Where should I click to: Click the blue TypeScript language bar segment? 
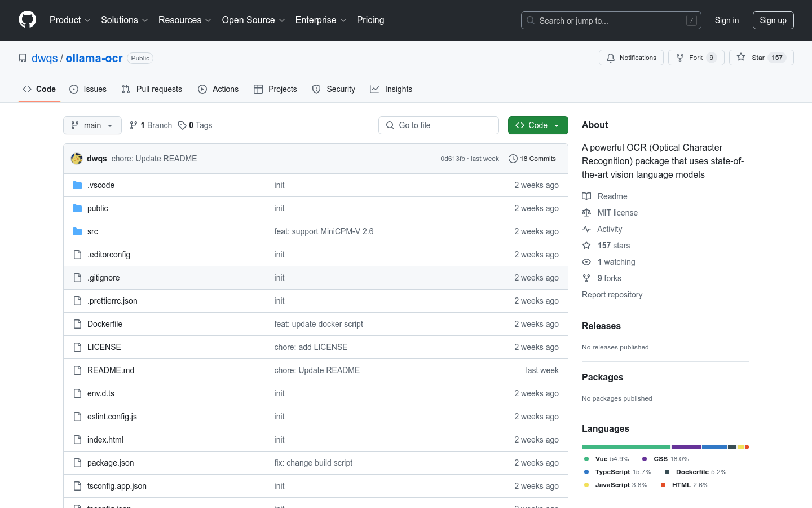point(714,447)
